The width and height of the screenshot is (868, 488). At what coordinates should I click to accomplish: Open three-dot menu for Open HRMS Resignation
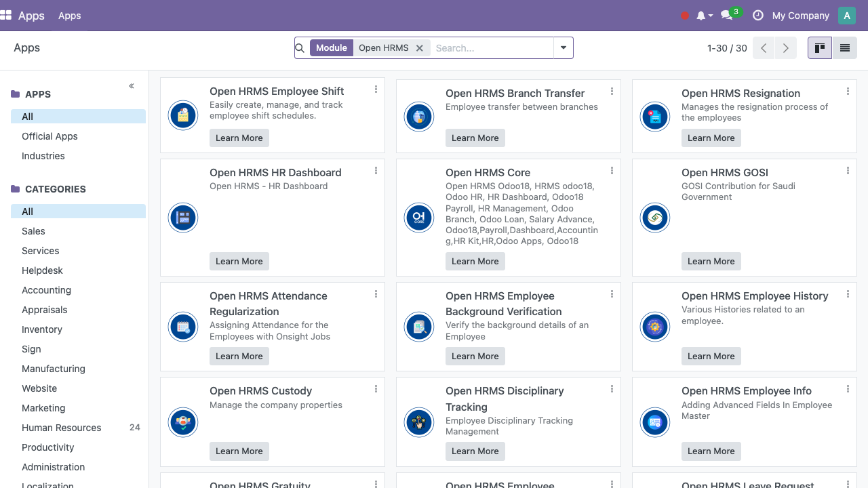(848, 91)
